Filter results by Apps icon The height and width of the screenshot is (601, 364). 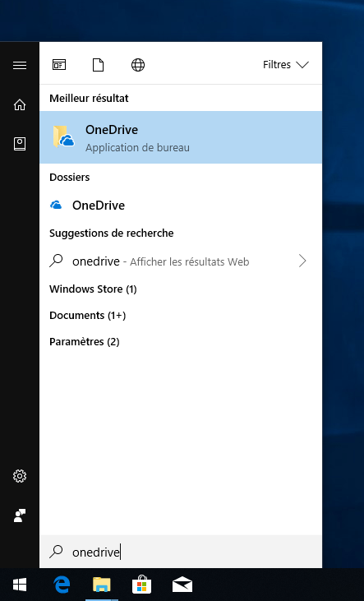point(59,65)
